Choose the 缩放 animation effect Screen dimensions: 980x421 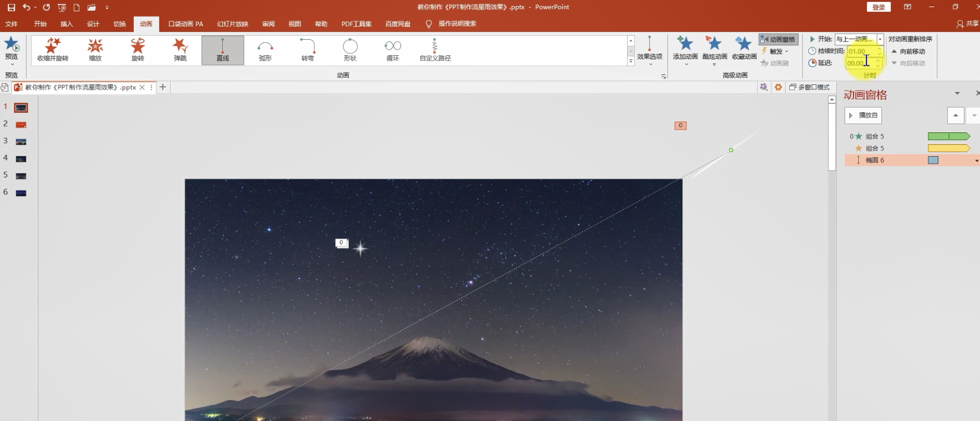coord(95,50)
